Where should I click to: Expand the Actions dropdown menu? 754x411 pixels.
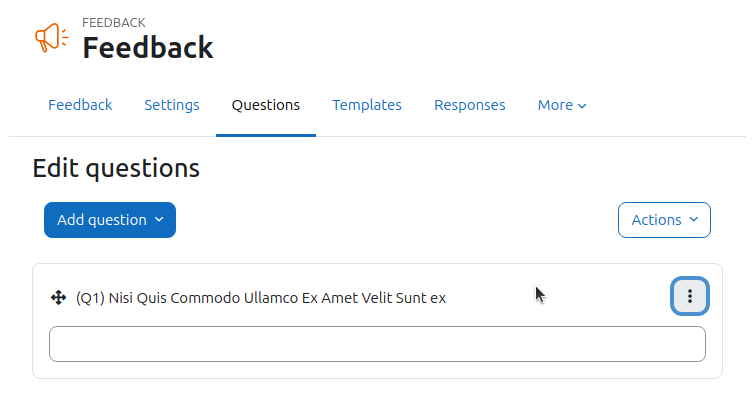point(664,220)
